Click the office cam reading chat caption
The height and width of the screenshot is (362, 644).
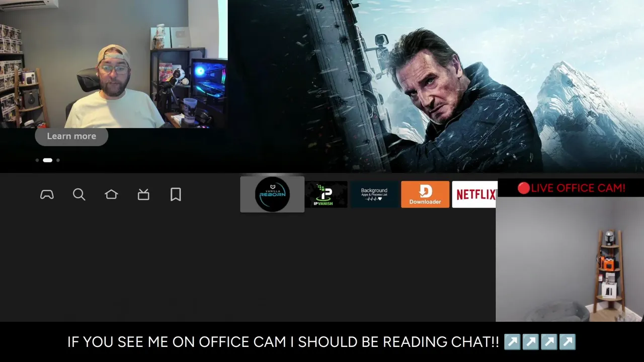tap(321, 342)
